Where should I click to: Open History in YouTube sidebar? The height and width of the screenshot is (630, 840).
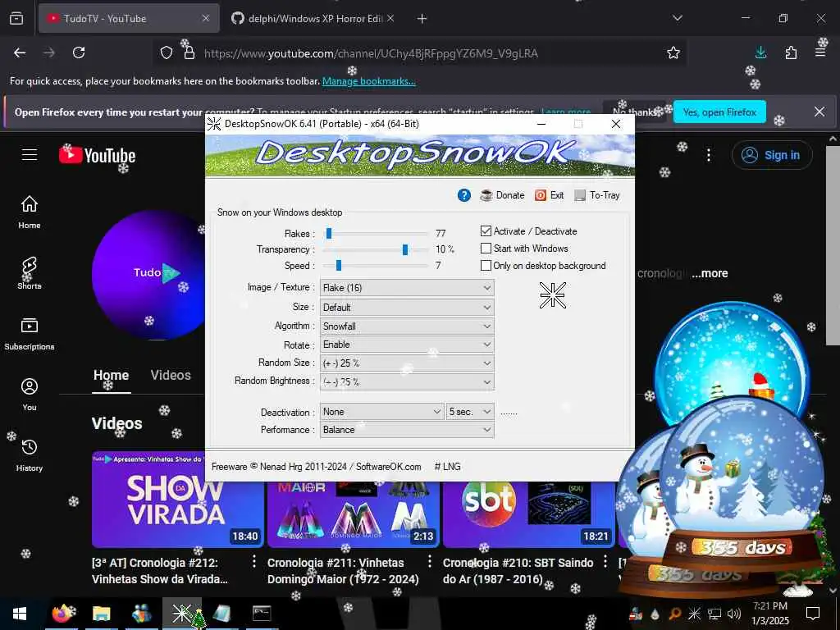pos(30,455)
